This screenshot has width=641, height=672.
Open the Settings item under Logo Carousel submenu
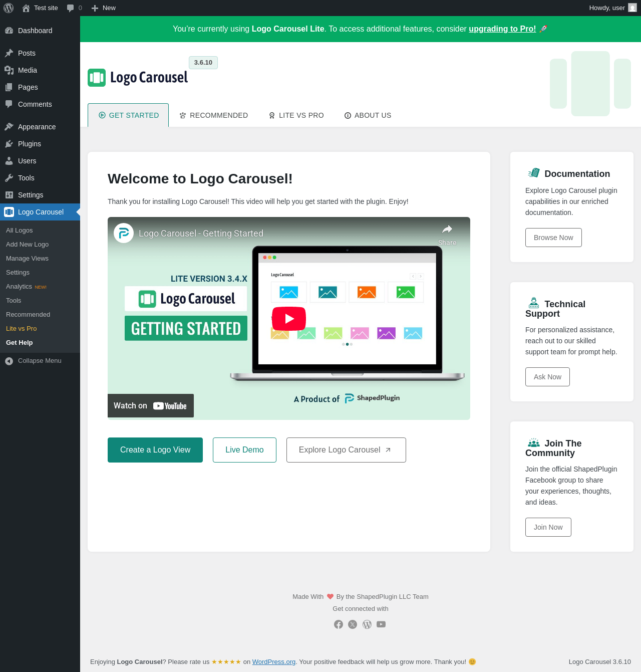tap(40, 273)
